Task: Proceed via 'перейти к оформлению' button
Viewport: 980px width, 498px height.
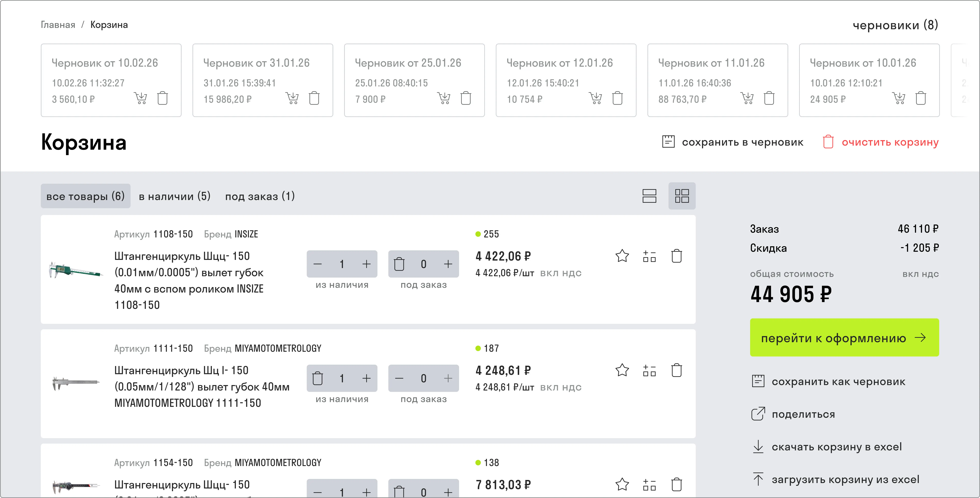Action: pyautogui.click(x=844, y=337)
